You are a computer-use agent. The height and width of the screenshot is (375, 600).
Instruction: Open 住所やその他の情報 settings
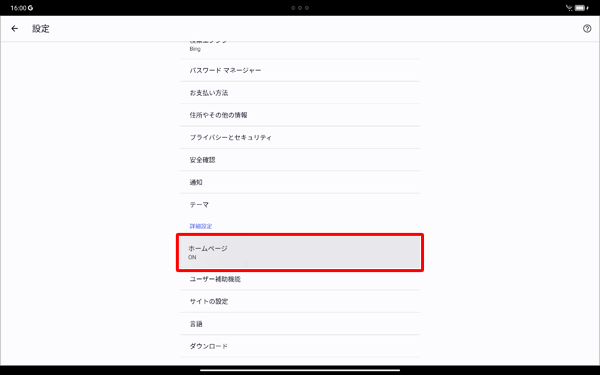click(x=300, y=115)
